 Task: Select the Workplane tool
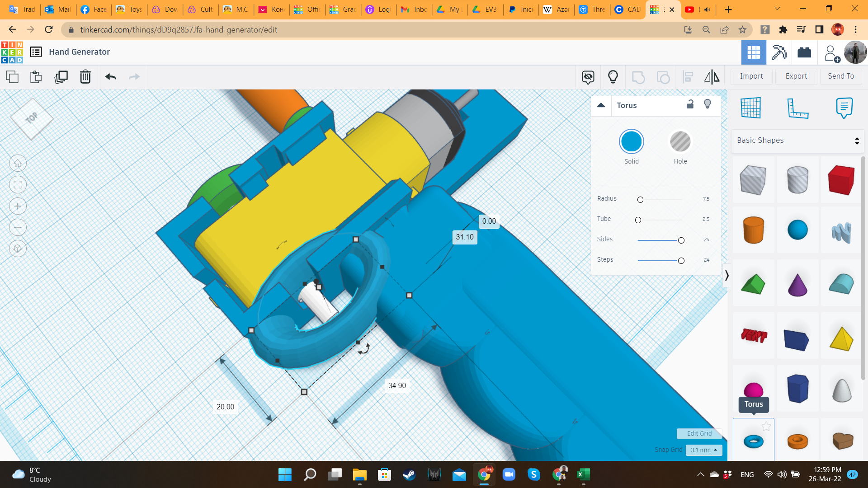pos(750,108)
